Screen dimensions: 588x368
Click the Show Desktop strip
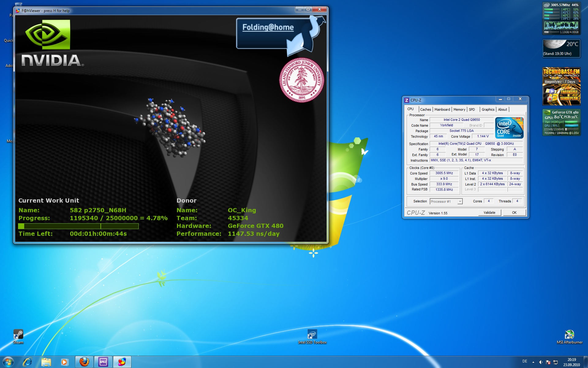[x=586, y=362]
